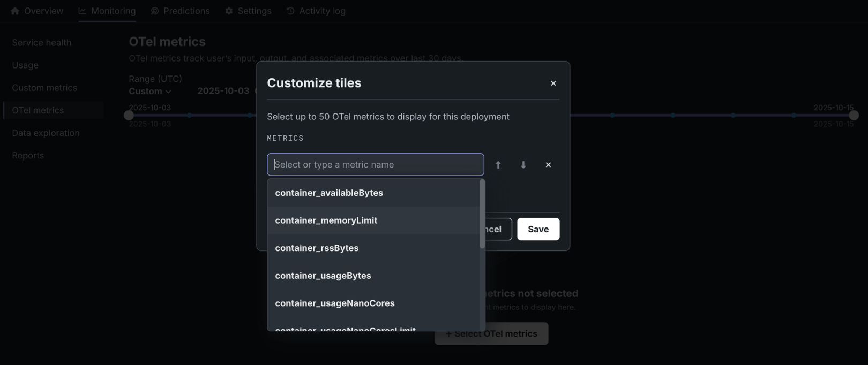Image resolution: width=868 pixels, height=365 pixels.
Task: Click the Activity log history icon
Action: click(x=290, y=11)
